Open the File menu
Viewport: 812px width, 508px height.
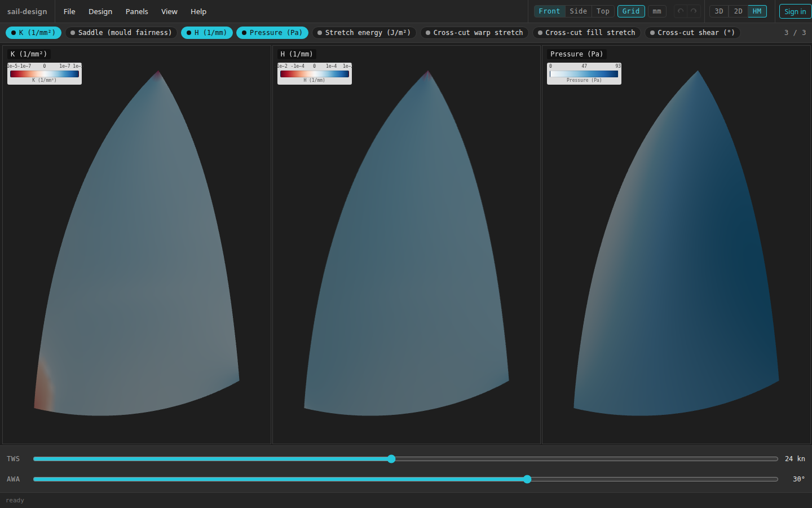pyautogui.click(x=69, y=11)
